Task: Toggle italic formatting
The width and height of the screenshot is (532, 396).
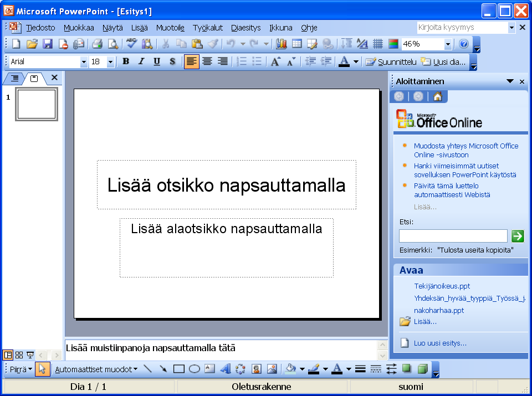Action: pos(141,61)
